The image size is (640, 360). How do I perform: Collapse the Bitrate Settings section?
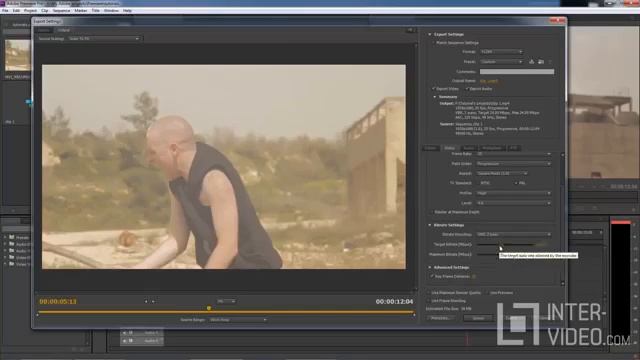[x=430, y=225]
